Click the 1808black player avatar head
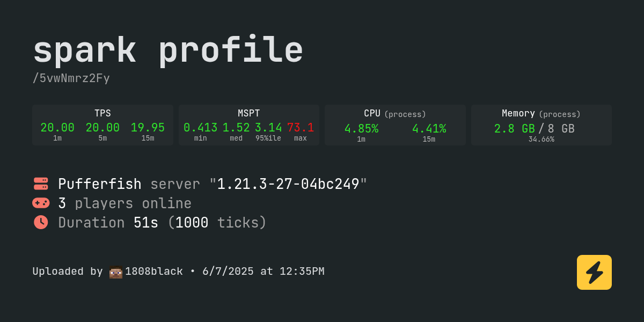 click(116, 272)
